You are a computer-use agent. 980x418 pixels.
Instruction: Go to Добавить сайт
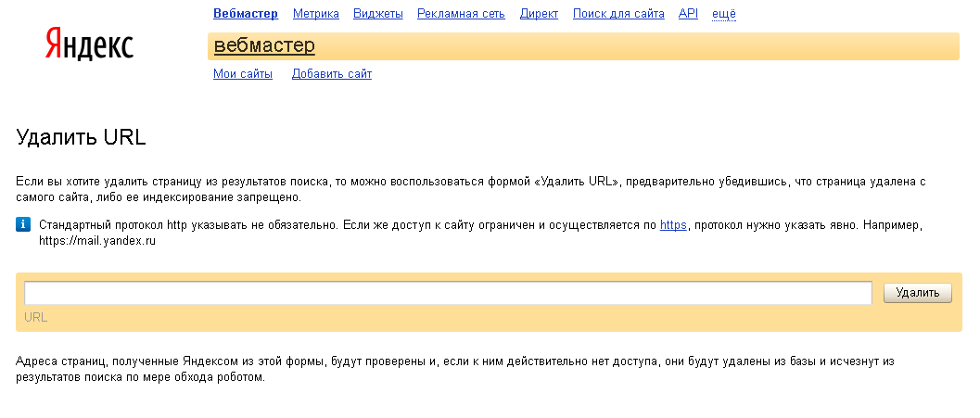332,74
